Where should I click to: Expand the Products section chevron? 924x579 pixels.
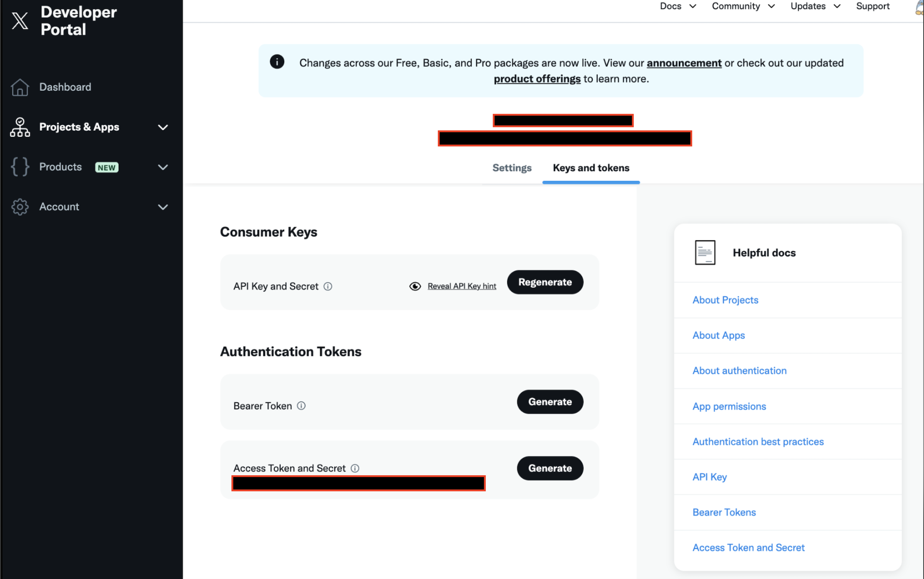pos(163,167)
